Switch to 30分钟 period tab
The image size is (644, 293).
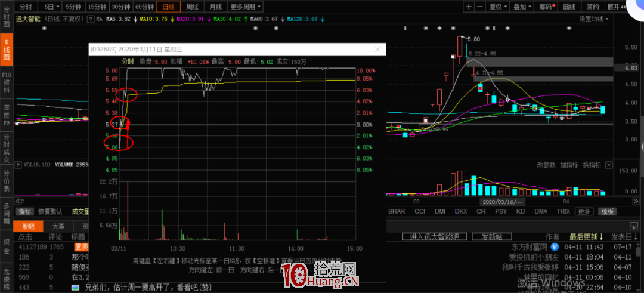tap(121, 7)
